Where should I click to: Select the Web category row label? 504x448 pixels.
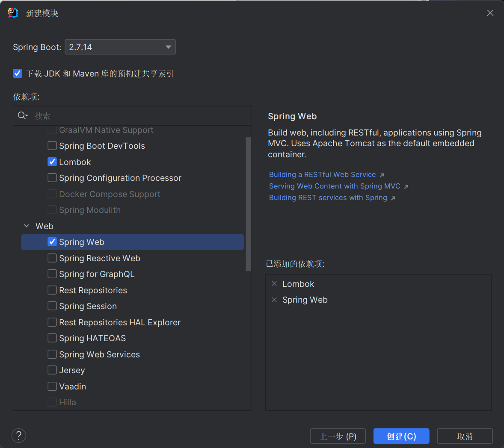point(44,226)
